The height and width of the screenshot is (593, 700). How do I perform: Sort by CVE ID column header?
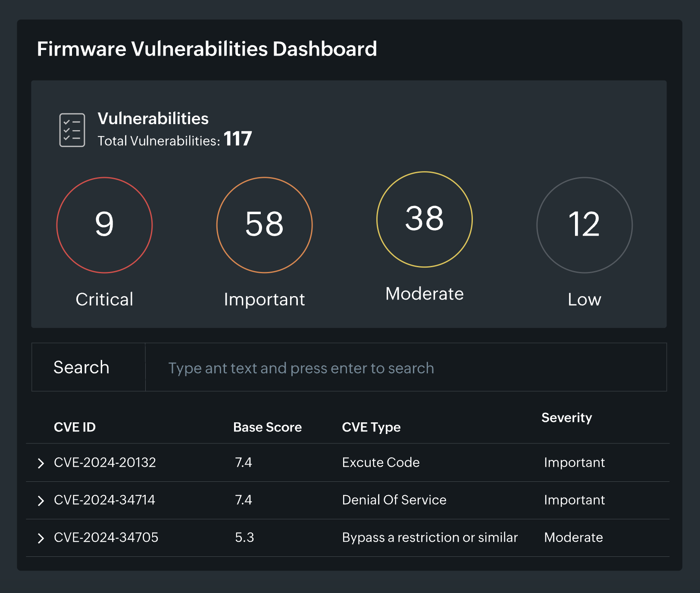75,427
